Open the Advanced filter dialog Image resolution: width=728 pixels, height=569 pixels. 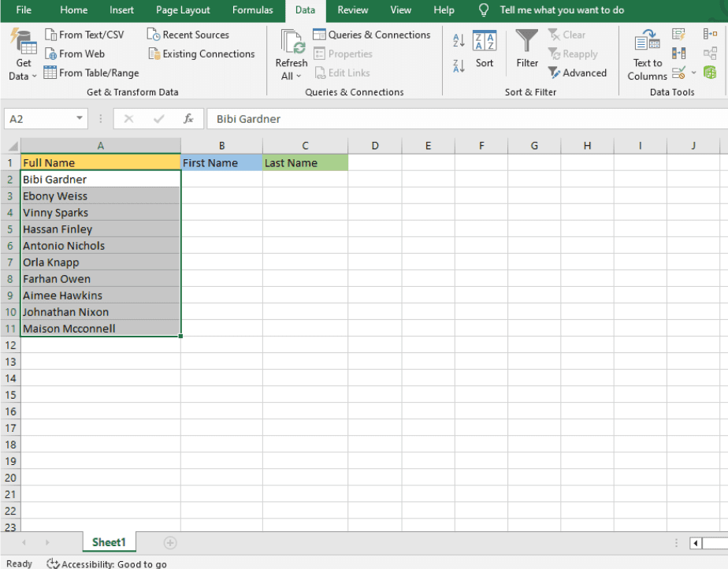pos(578,73)
